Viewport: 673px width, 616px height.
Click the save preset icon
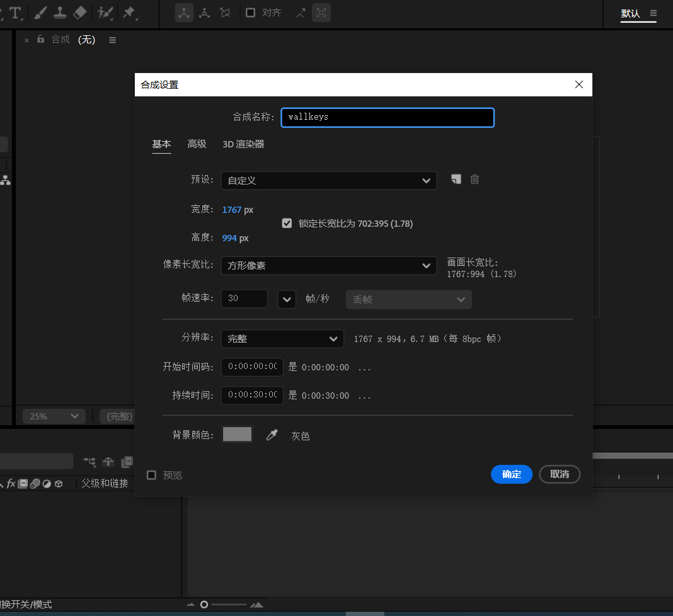456,180
